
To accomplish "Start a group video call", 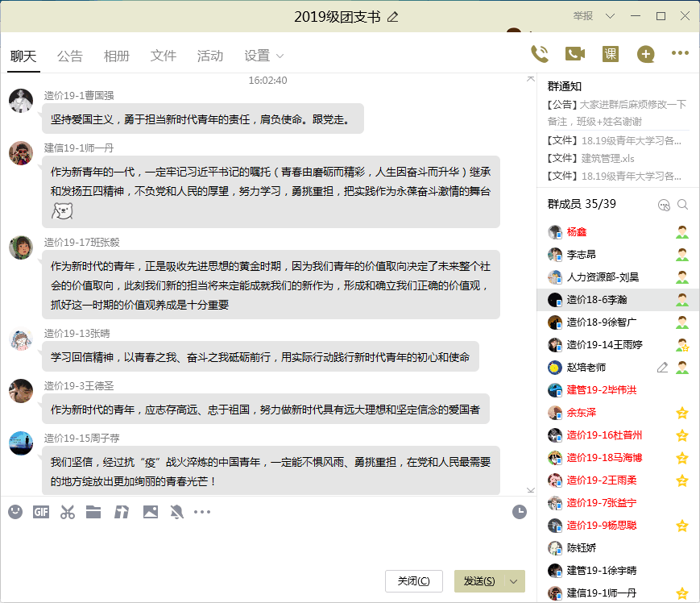I will (574, 54).
